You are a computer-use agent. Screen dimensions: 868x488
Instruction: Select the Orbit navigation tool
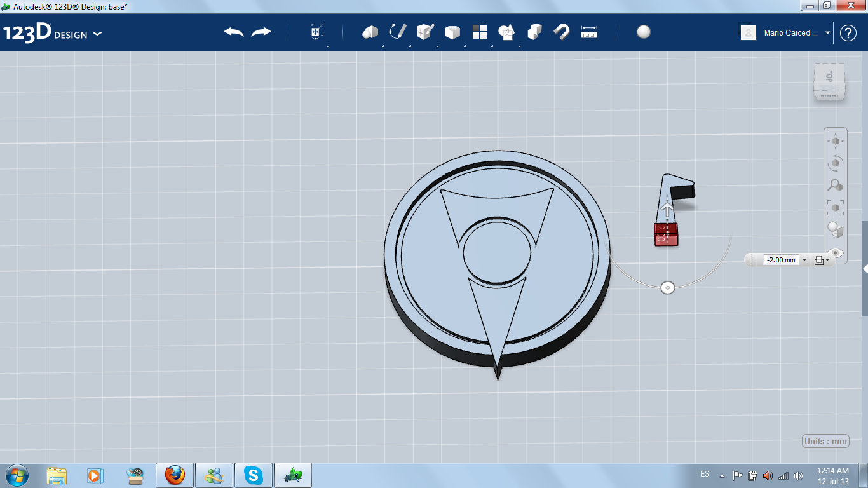point(836,163)
